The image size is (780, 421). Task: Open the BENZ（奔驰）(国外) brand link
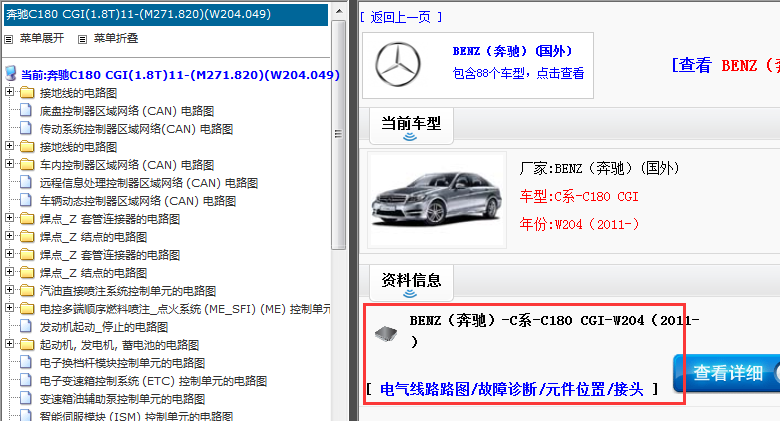512,51
